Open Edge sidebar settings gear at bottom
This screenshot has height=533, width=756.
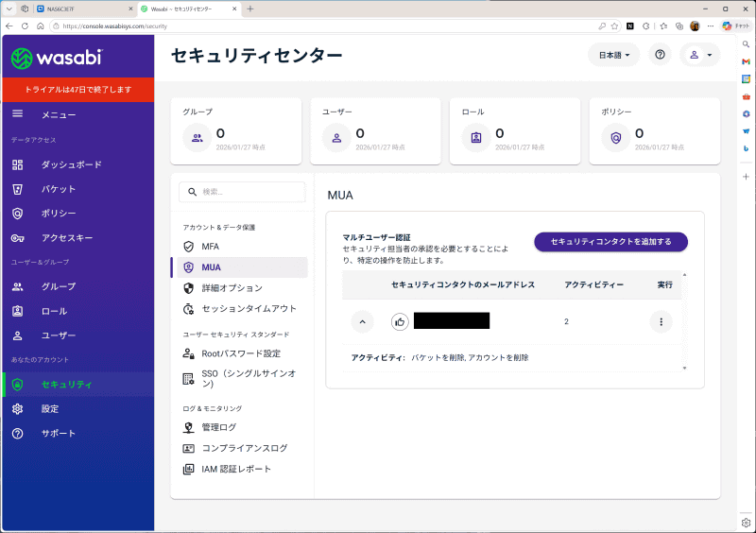click(x=746, y=523)
